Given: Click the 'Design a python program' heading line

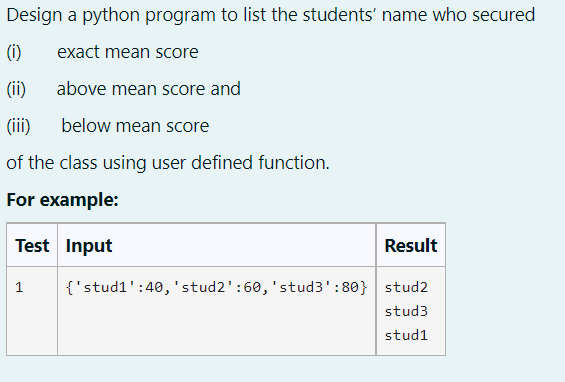Looking at the screenshot, I should click(271, 15).
